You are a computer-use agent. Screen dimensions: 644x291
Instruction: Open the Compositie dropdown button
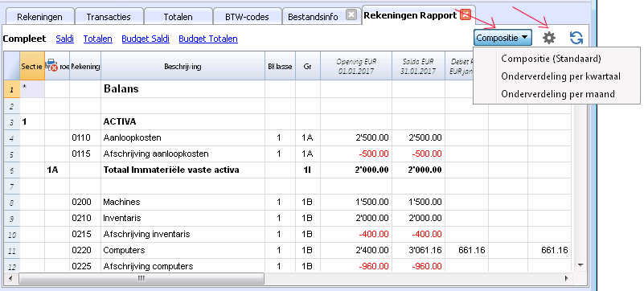coord(502,38)
